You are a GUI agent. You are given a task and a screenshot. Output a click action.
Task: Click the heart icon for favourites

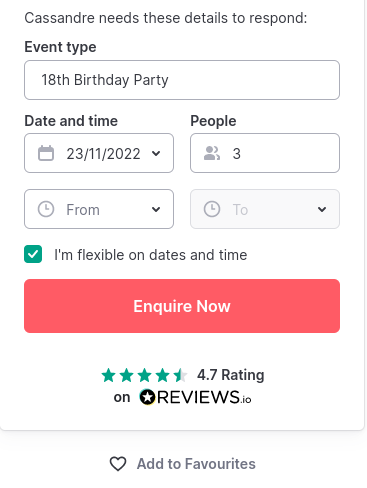click(118, 464)
